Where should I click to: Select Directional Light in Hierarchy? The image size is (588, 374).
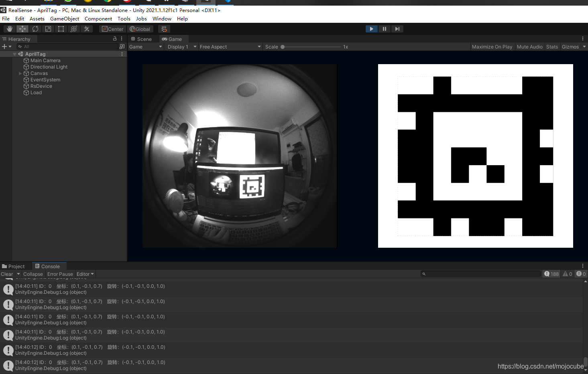click(49, 67)
